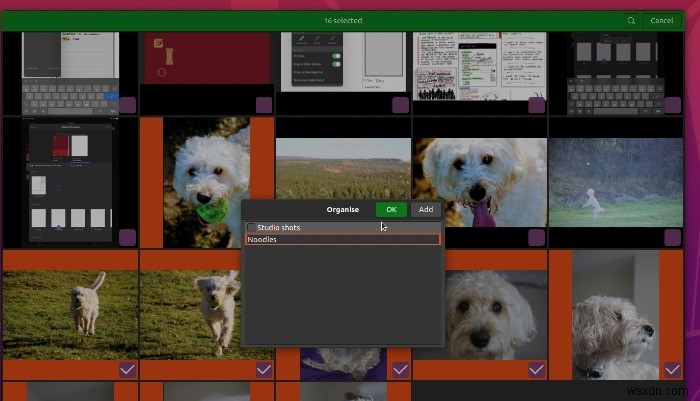
Task: Open the jumping dog in field photo
Action: (x=616, y=182)
